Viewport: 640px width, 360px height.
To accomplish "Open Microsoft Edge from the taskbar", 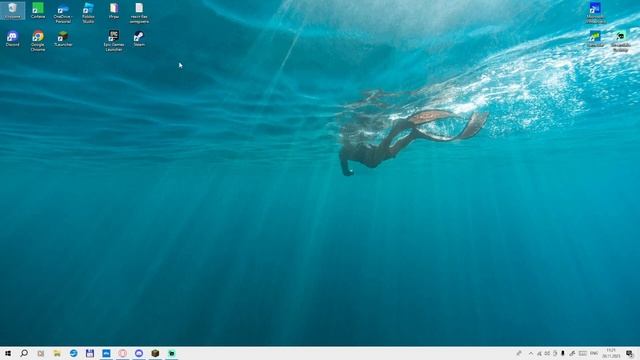I will point(73,353).
